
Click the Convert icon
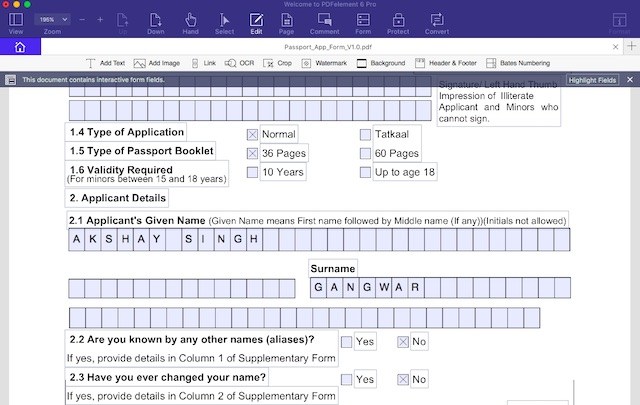436,22
